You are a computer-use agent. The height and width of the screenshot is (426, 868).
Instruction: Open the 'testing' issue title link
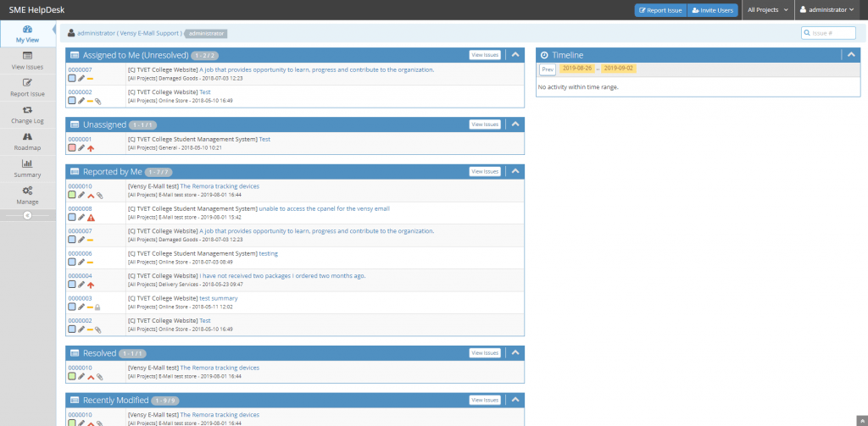[x=269, y=253]
